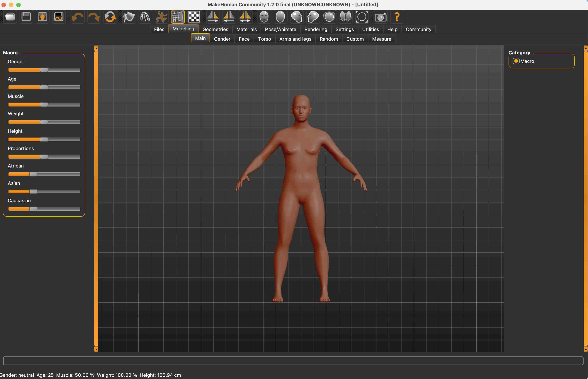This screenshot has width=588, height=379.
Task: Open the Community tab
Action: coord(418,29)
